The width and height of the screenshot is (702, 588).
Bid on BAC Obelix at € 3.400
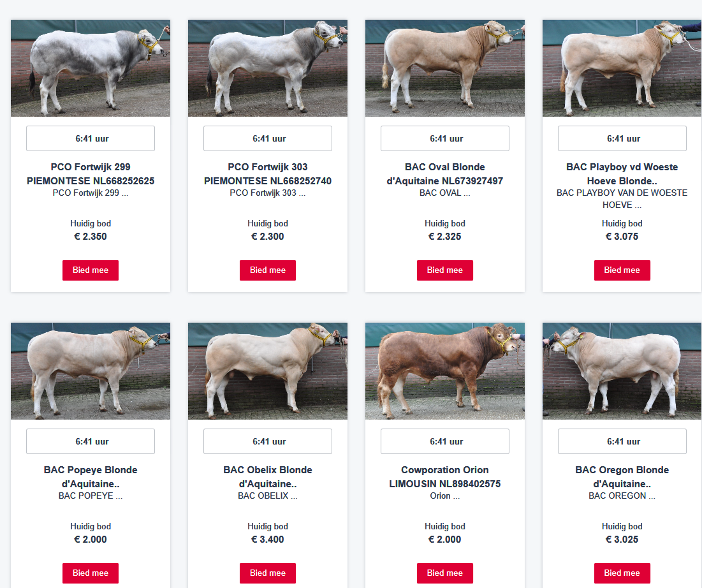point(268,573)
